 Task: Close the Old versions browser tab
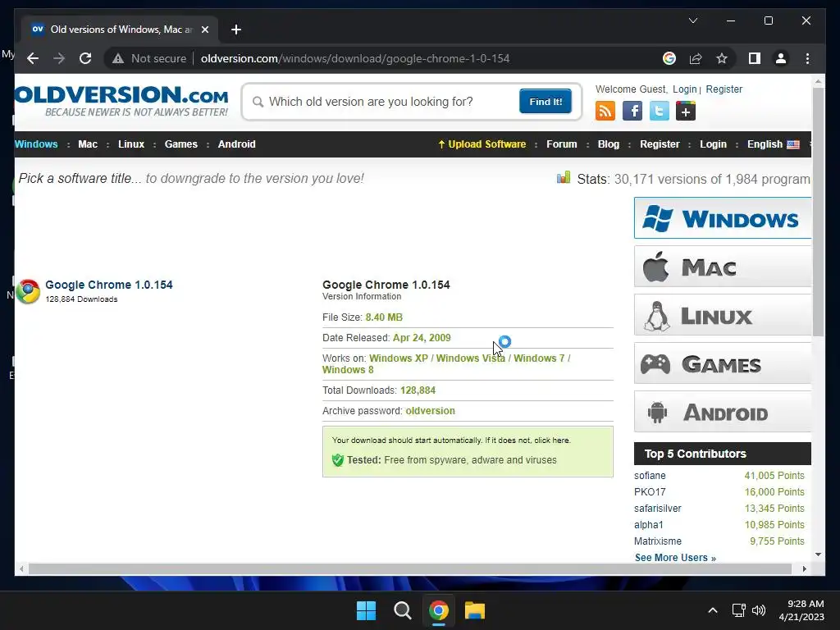click(204, 30)
